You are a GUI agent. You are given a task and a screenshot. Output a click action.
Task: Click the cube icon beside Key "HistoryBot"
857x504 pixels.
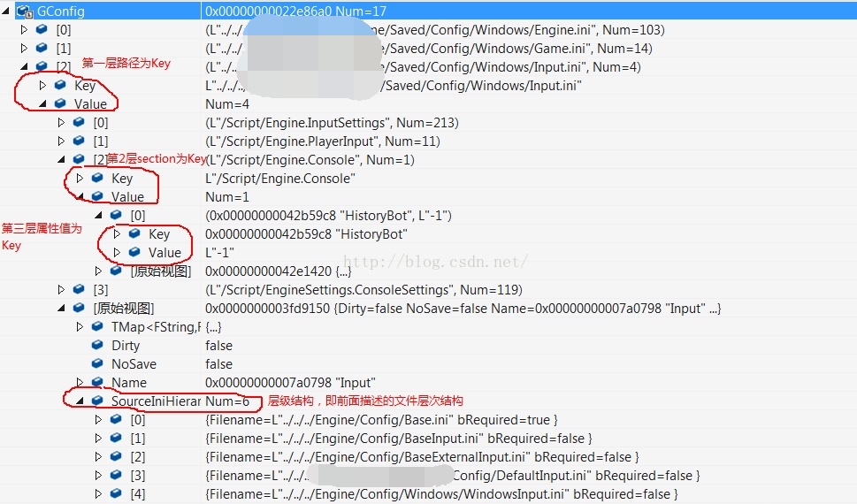[135, 233]
